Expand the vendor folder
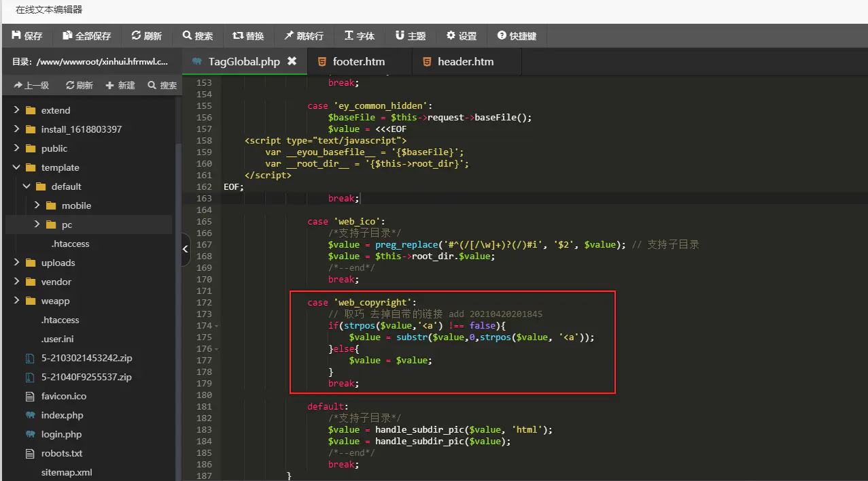Screen dimensions: 868x481 tap(16, 282)
